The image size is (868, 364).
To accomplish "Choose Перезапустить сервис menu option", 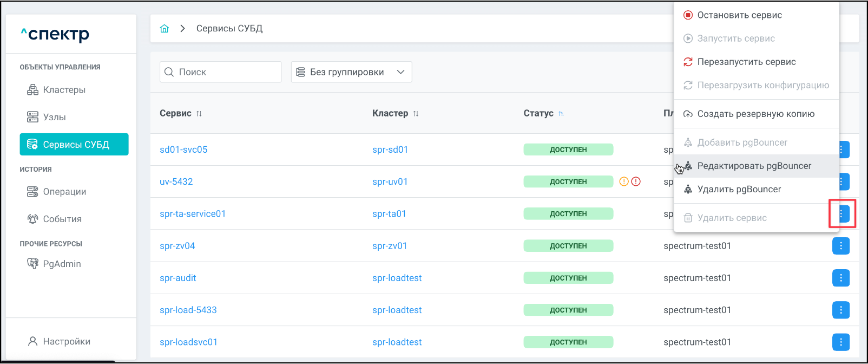I will (746, 62).
